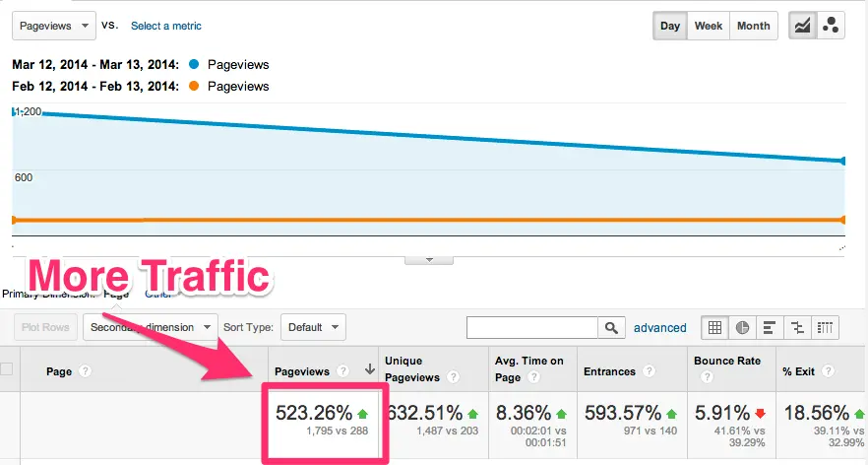Select the pivot table view icon
The image size is (868, 465).
point(826,327)
